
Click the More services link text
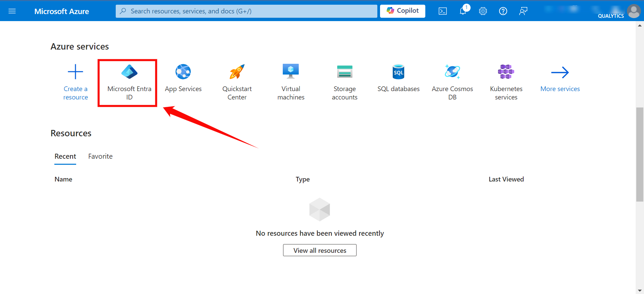click(560, 89)
